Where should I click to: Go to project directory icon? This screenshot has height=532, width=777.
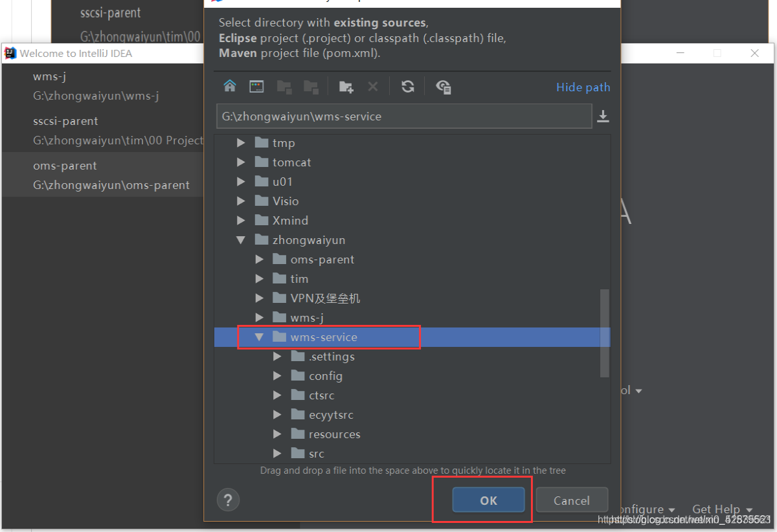point(284,86)
